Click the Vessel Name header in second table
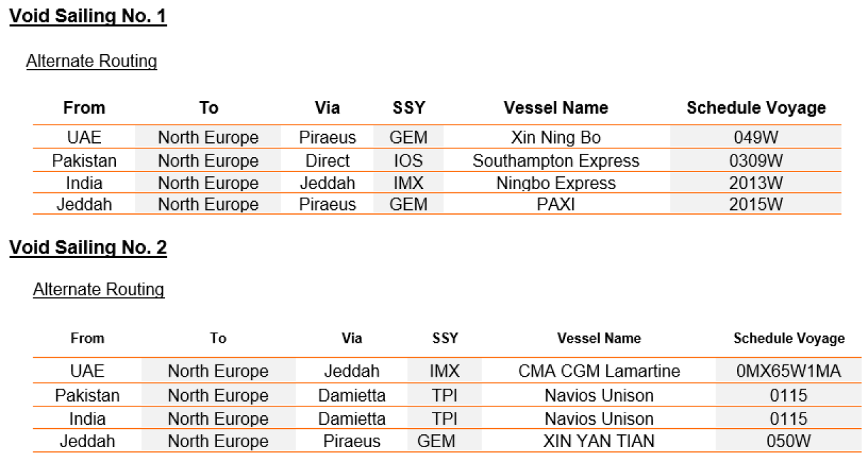868x462 pixels. pos(599,338)
